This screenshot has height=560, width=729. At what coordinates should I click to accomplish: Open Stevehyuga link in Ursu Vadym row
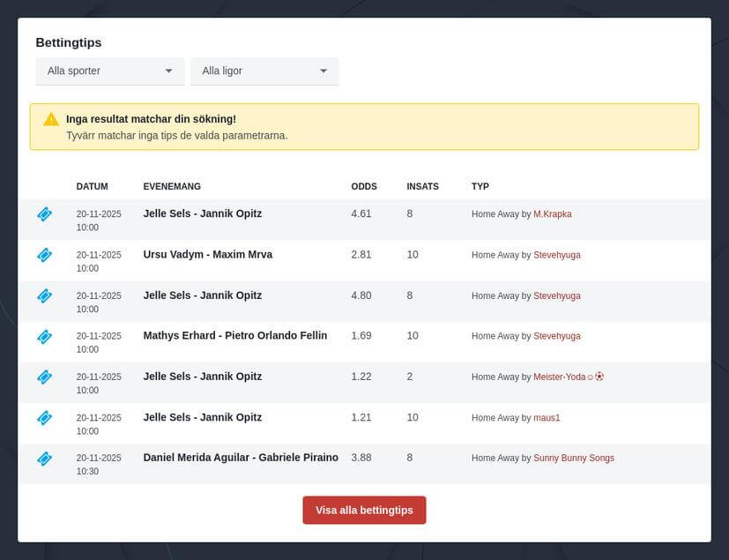click(x=556, y=255)
